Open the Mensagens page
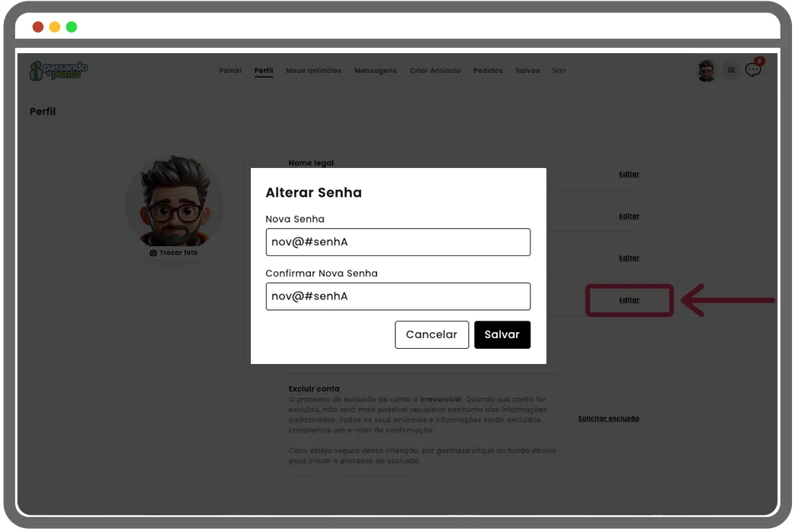Image resolution: width=798 pixels, height=532 pixels. point(375,71)
